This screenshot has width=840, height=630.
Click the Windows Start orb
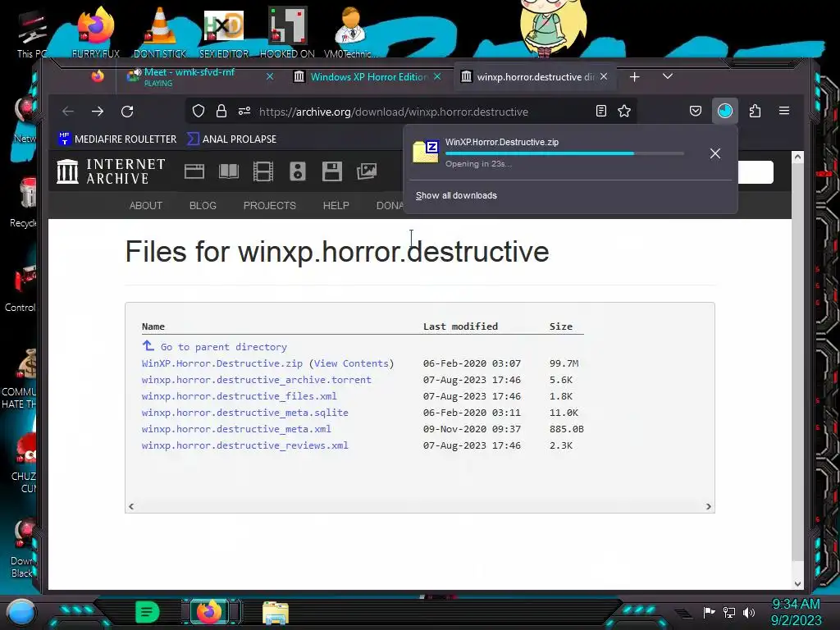(x=21, y=612)
